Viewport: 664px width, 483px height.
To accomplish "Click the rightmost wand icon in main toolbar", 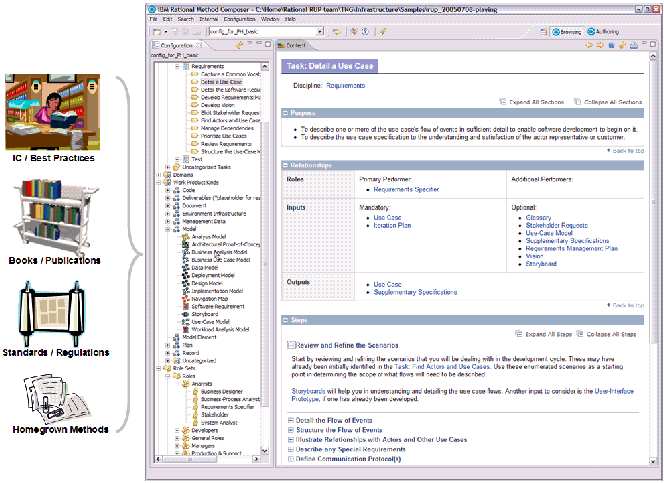I will coord(382,31).
